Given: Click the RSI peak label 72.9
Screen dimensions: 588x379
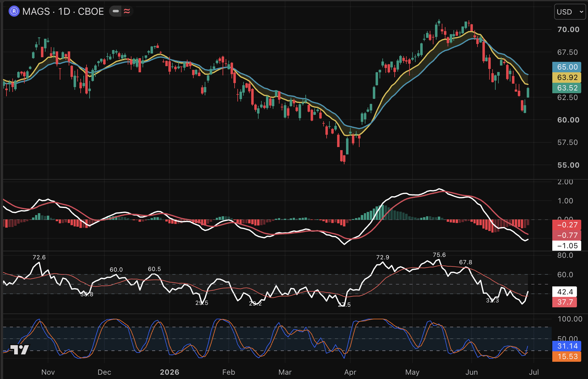Looking at the screenshot, I should 383,257.
